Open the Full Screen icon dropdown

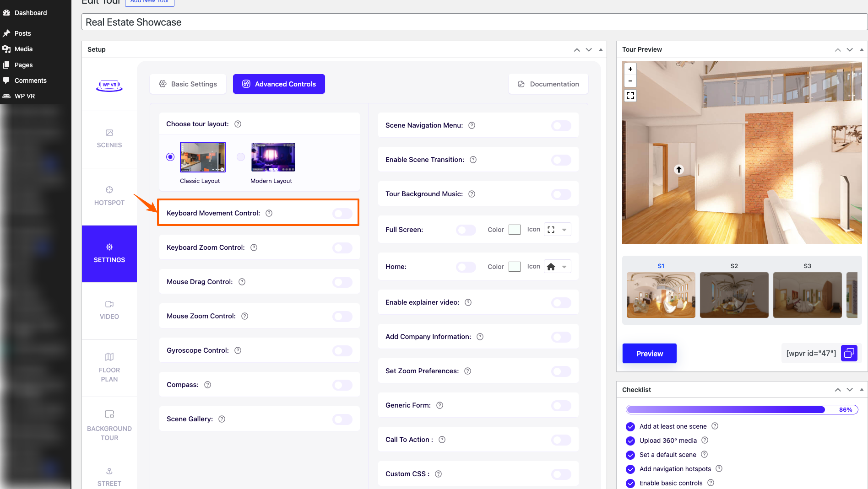(x=564, y=230)
